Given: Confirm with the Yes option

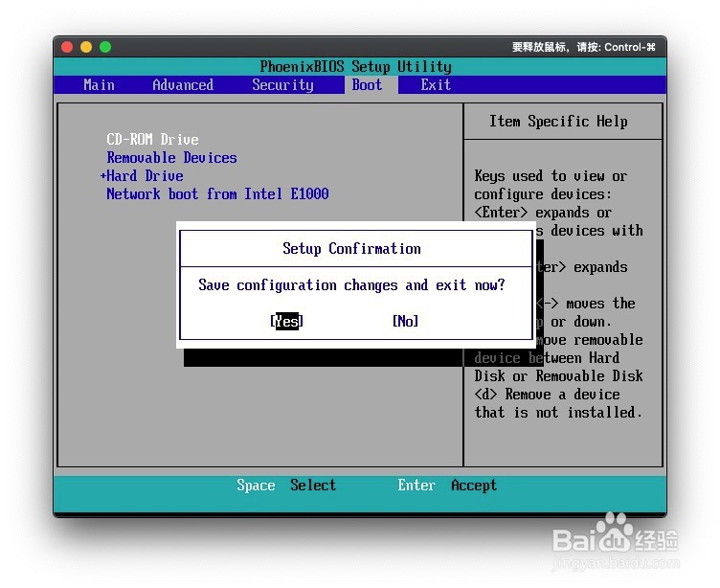Looking at the screenshot, I should (x=287, y=321).
